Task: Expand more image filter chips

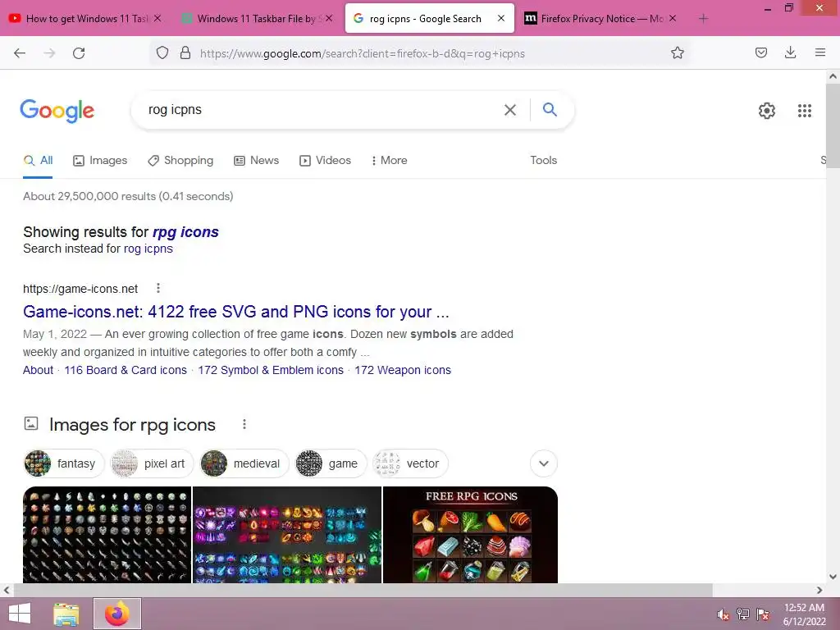Action: tap(544, 463)
